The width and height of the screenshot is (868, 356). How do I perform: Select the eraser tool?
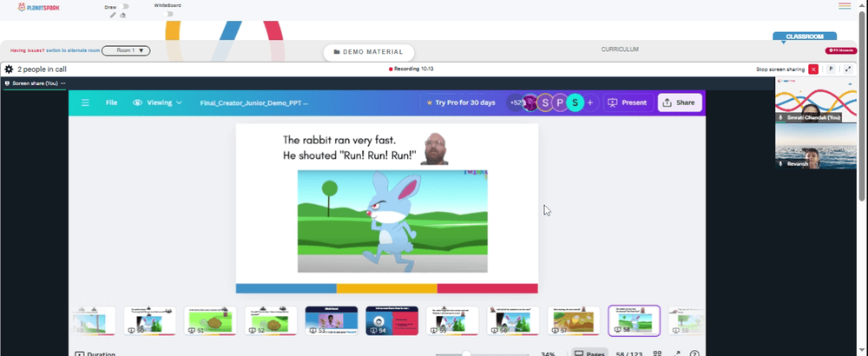[123, 15]
